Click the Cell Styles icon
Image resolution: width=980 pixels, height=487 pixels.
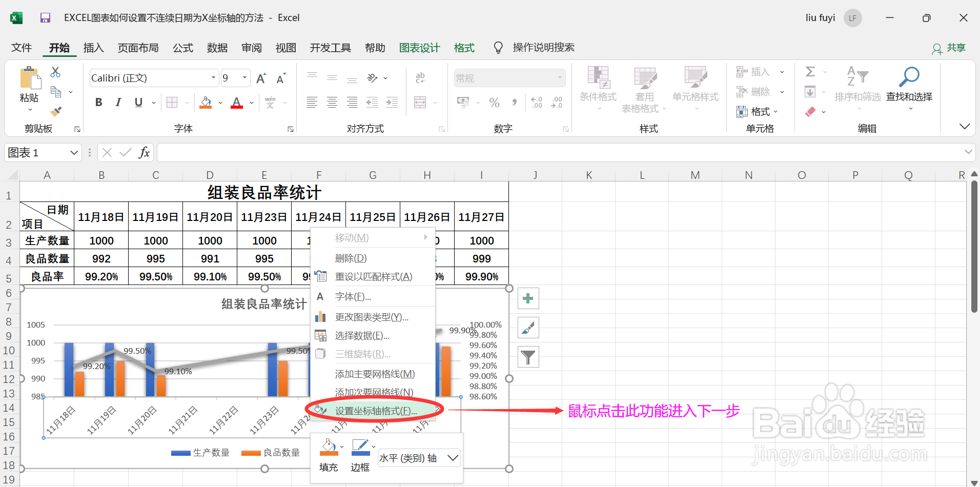click(x=696, y=77)
